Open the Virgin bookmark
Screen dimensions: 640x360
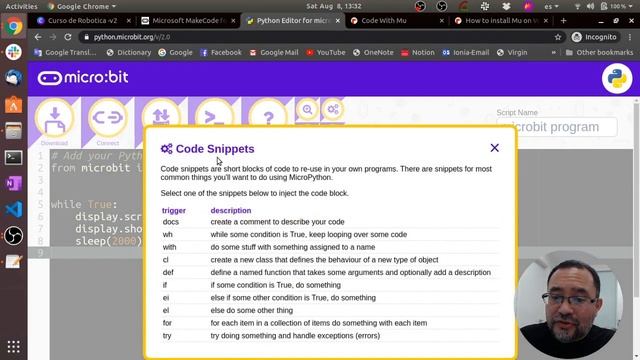point(512,52)
